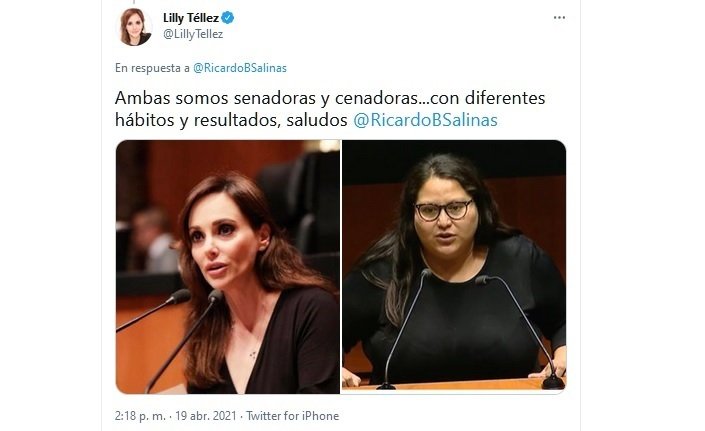This screenshot has height=431, width=705.
Task: Open the three-dot more options menu
Action: point(559,18)
